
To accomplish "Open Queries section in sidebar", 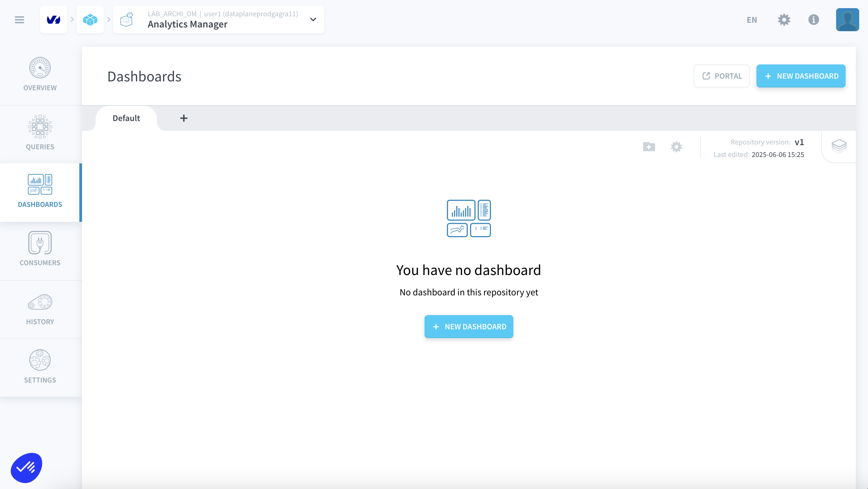I will point(40,133).
